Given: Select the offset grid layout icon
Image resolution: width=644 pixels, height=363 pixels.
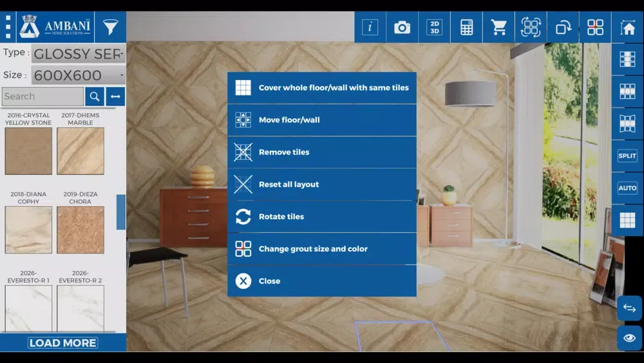Looking at the screenshot, I should point(627,92).
